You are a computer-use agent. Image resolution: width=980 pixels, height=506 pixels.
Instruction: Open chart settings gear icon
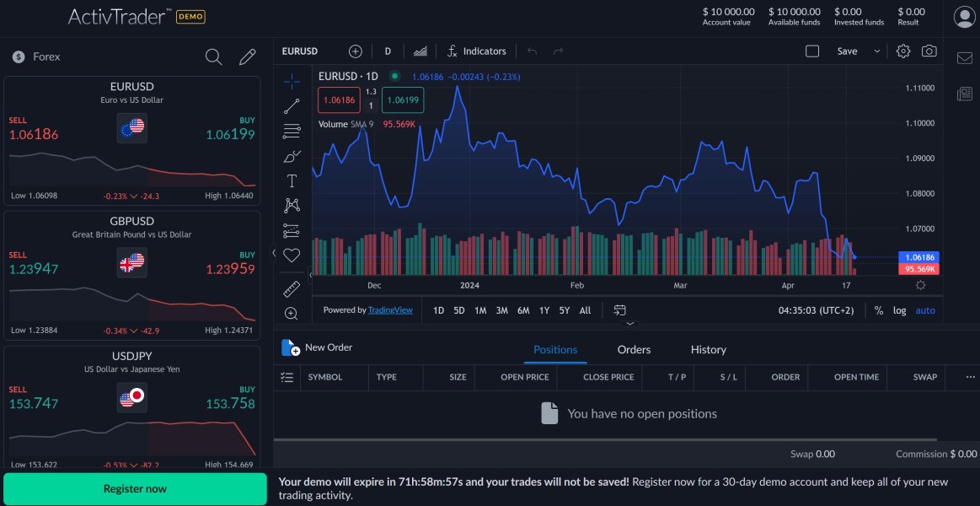[x=903, y=51]
